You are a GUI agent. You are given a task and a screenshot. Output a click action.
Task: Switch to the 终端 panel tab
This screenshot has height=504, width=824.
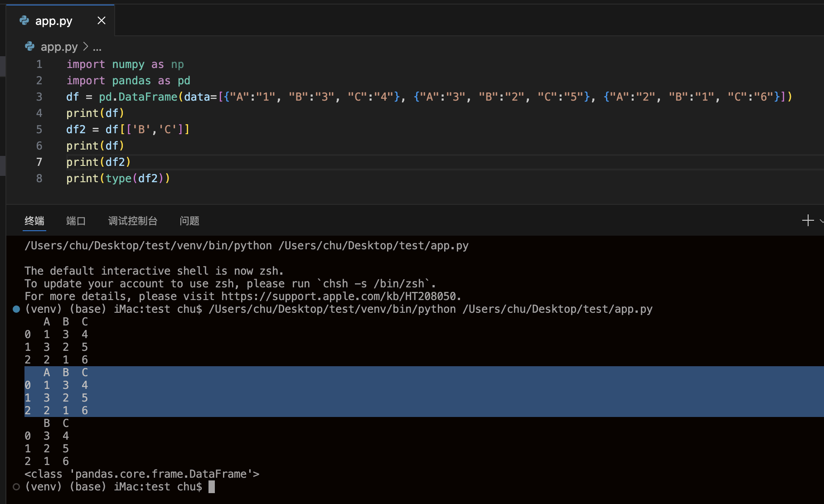click(34, 221)
